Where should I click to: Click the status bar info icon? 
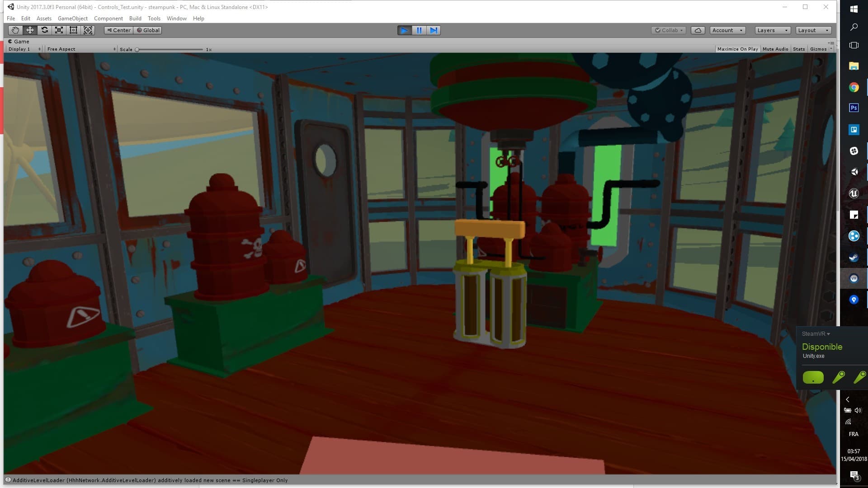[8, 480]
